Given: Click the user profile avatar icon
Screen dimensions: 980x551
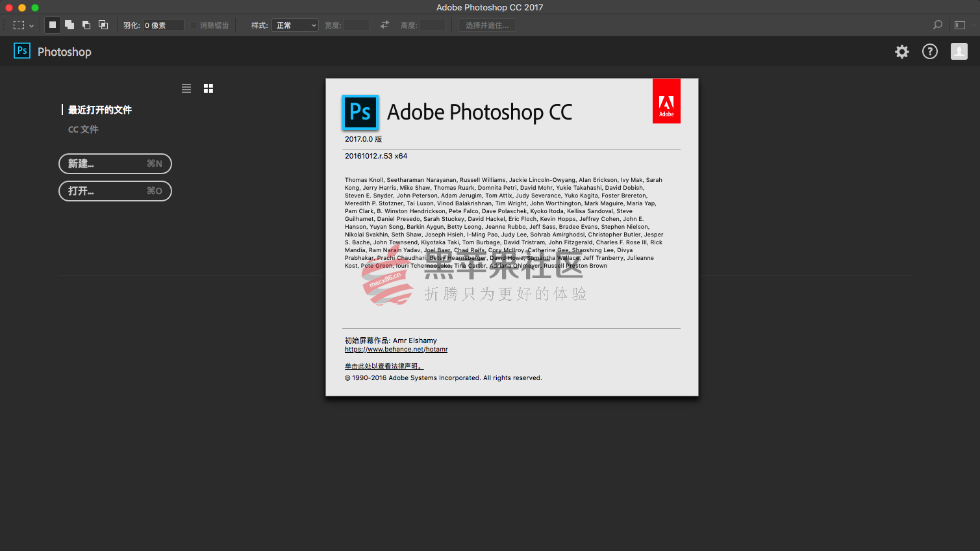Looking at the screenshot, I should pyautogui.click(x=959, y=51).
